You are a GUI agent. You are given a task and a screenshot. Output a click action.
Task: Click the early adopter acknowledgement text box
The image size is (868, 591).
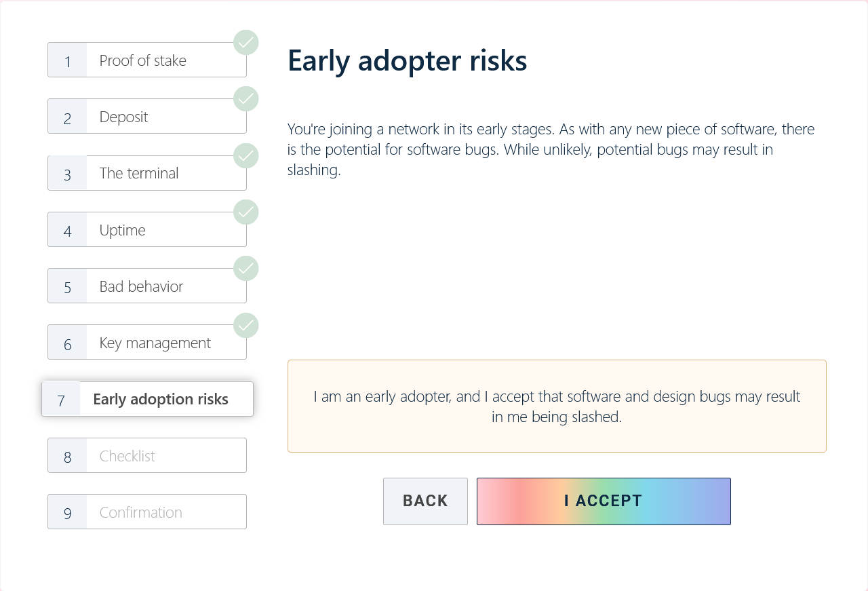[557, 406]
